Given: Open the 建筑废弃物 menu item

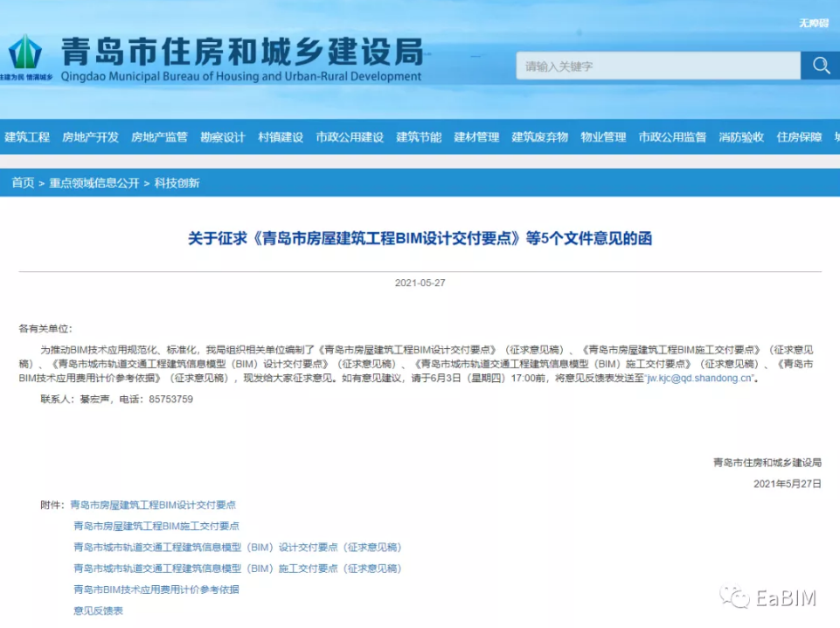Looking at the screenshot, I should [540, 137].
